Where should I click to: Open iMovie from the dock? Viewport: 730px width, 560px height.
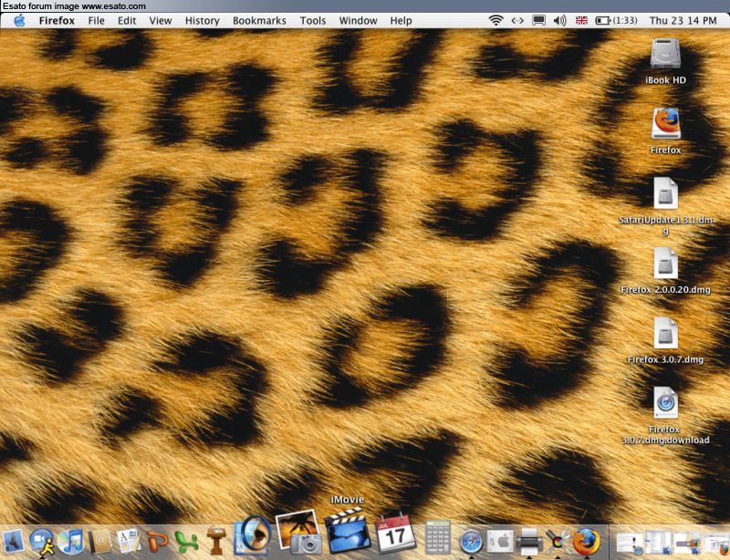[x=347, y=531]
